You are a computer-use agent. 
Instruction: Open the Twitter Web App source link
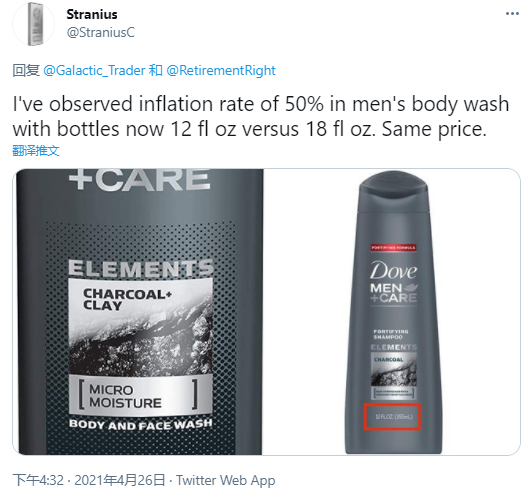(226, 480)
